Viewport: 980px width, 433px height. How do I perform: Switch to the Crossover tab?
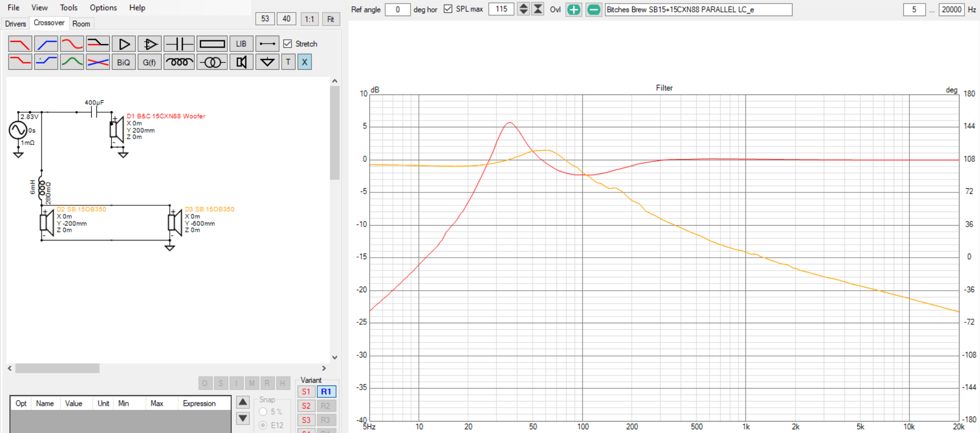pos(49,23)
